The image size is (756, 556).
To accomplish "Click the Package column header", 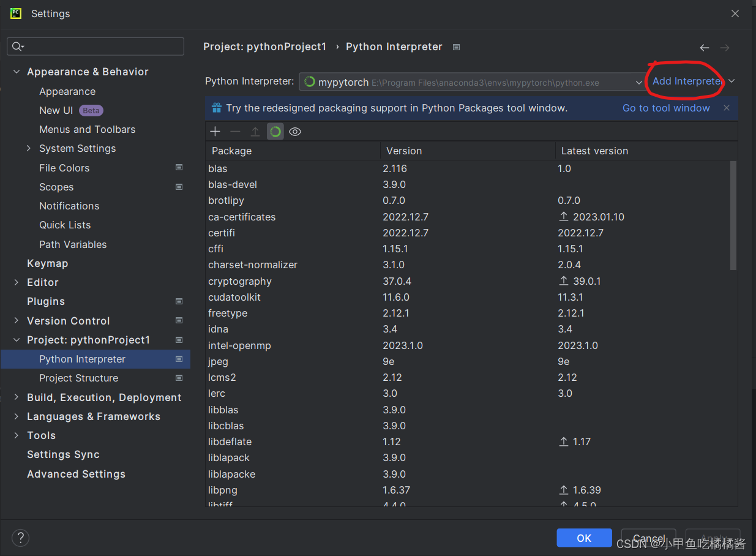I will pos(293,151).
